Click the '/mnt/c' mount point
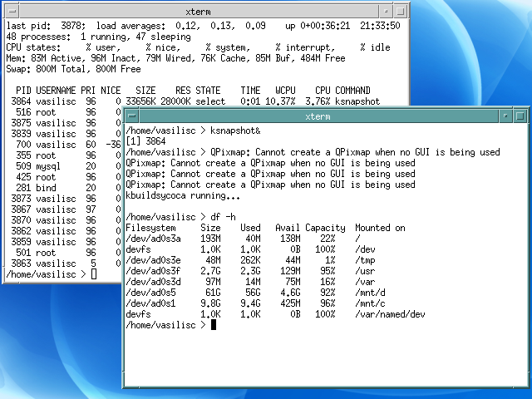The width and height of the screenshot is (532, 399). (370, 303)
